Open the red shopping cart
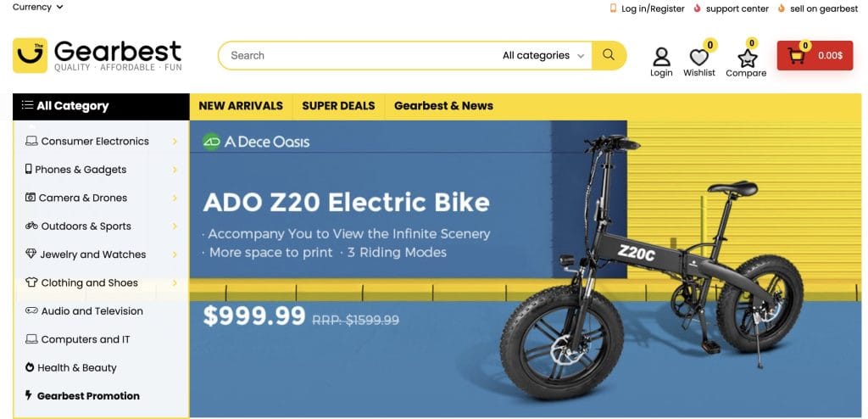868x419 pixels. pos(815,56)
